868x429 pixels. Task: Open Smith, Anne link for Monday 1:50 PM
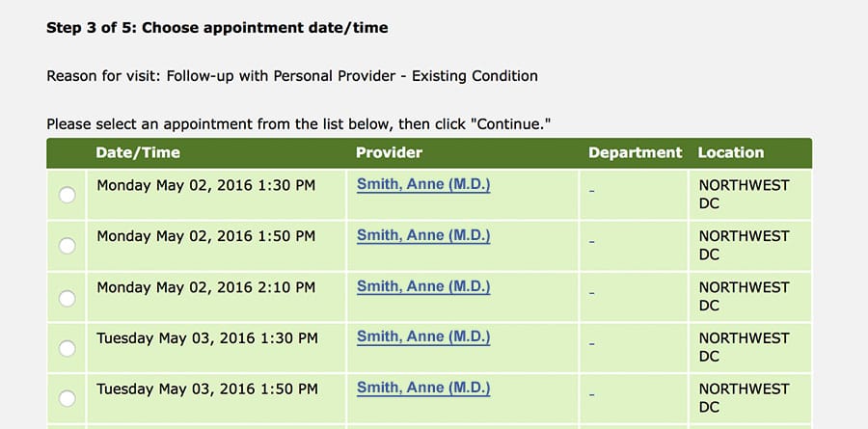(423, 235)
